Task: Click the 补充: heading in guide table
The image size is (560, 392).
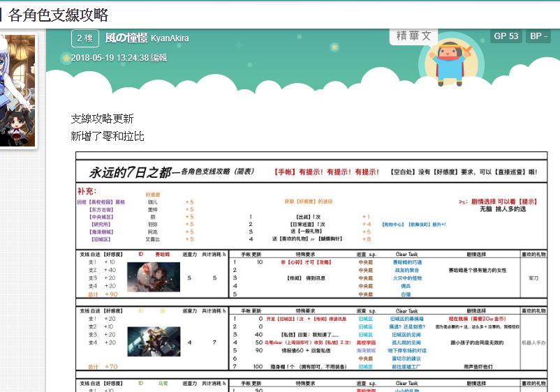Action: 87,191
